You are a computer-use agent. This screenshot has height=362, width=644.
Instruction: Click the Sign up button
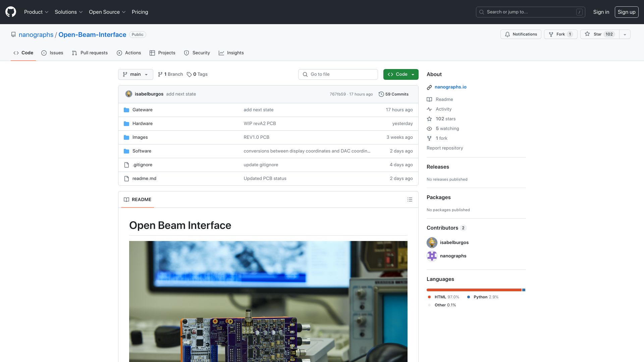[627, 12]
